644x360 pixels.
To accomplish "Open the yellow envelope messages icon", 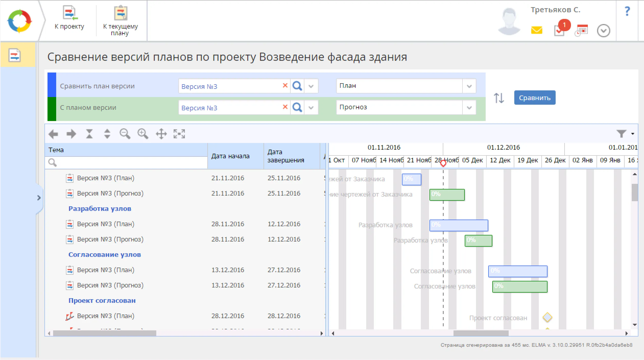I will click(536, 30).
